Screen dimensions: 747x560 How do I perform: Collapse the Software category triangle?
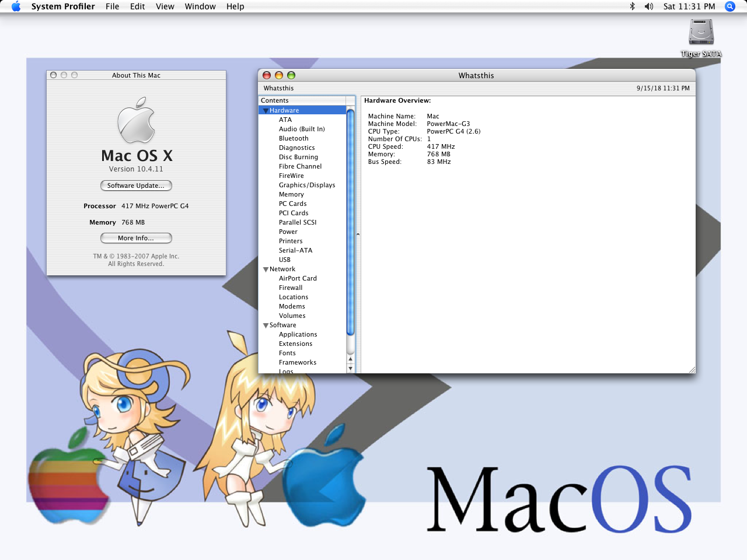(266, 325)
